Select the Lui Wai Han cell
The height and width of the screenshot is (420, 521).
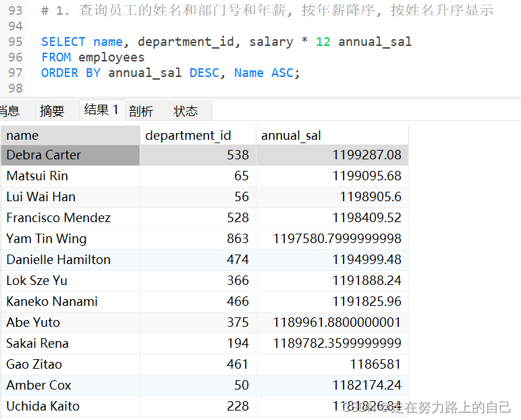click(70, 197)
